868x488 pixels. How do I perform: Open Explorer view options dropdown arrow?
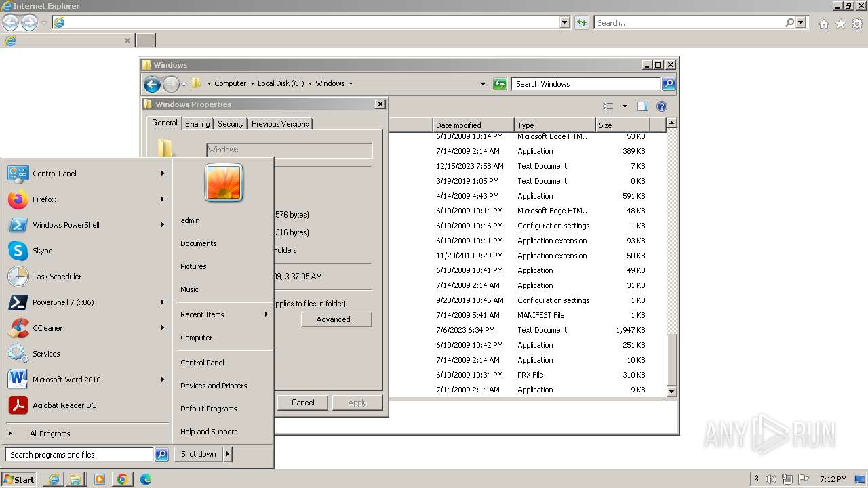(x=625, y=106)
